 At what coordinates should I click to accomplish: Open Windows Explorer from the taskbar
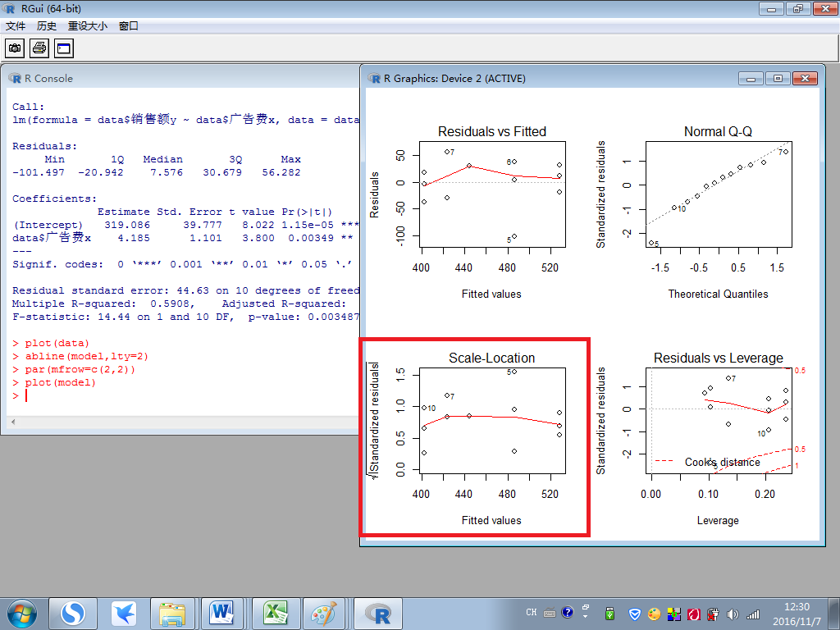(x=172, y=614)
